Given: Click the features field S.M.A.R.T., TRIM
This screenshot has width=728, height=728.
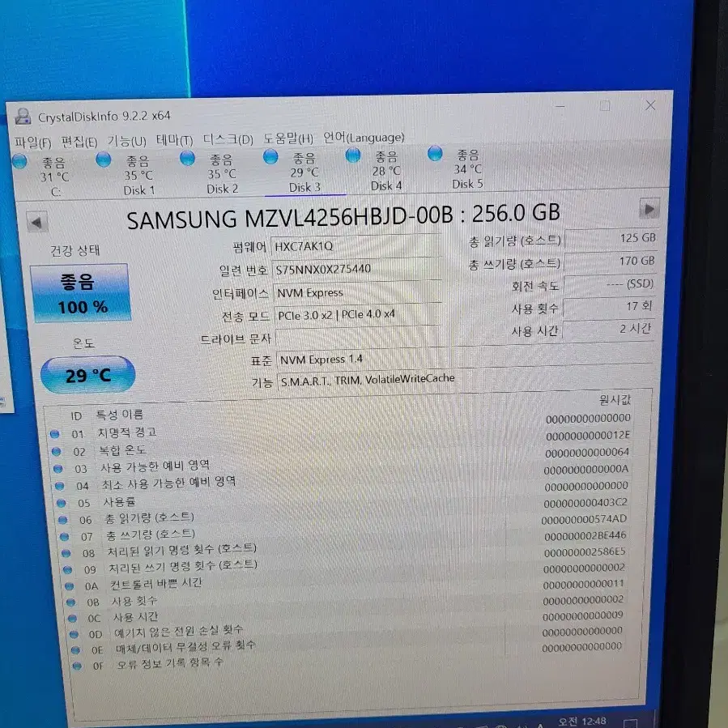Looking at the screenshot, I should click(x=464, y=379).
